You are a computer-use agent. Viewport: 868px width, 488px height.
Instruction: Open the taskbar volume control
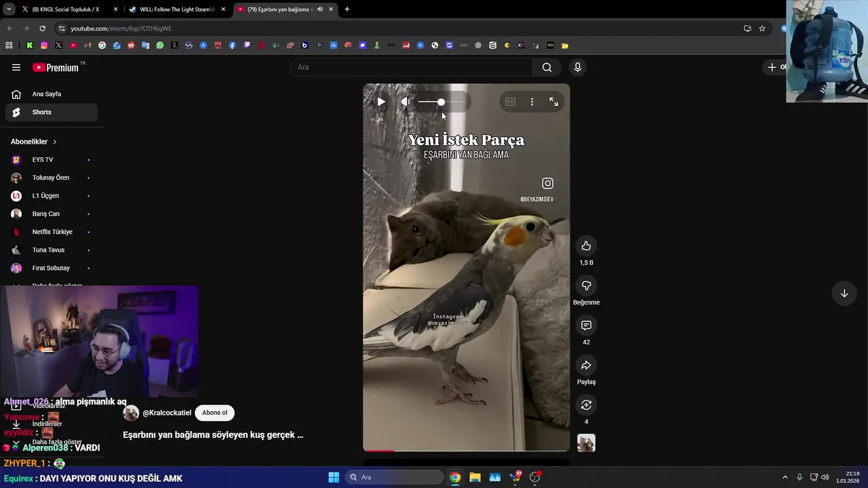825,477
